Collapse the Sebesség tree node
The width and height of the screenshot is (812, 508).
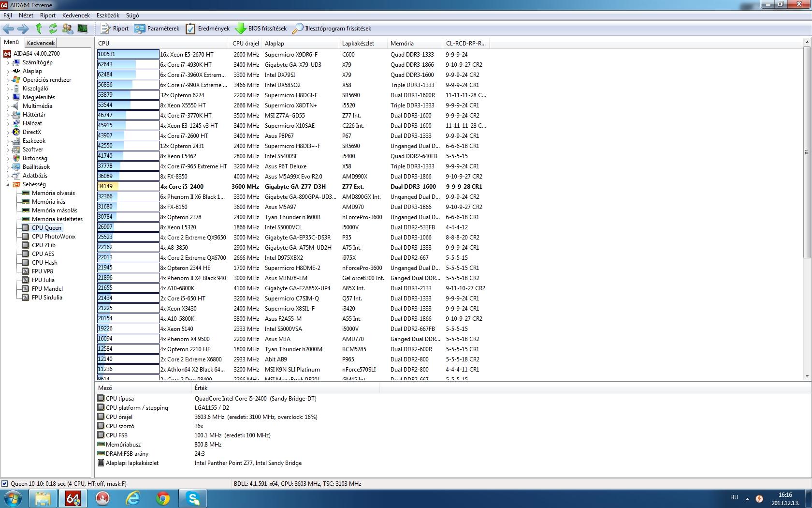click(x=8, y=184)
